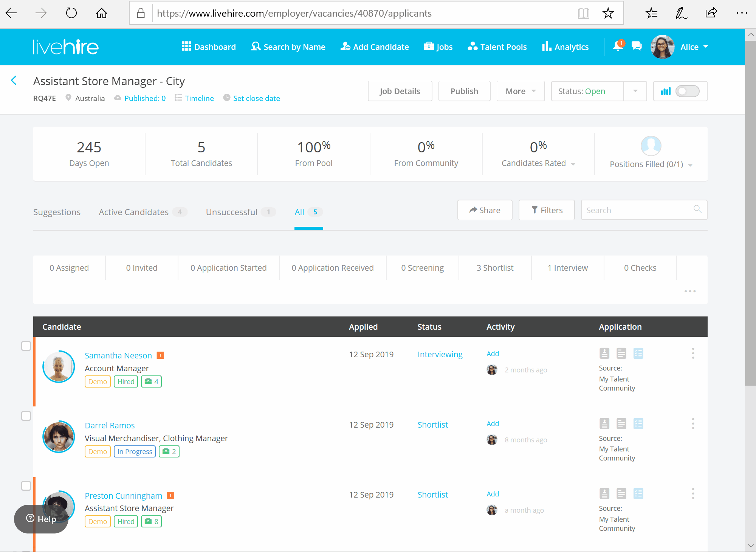Check the checkbox beside Samantha Neeson
Viewport: 756px width, 552px height.
[x=26, y=346]
